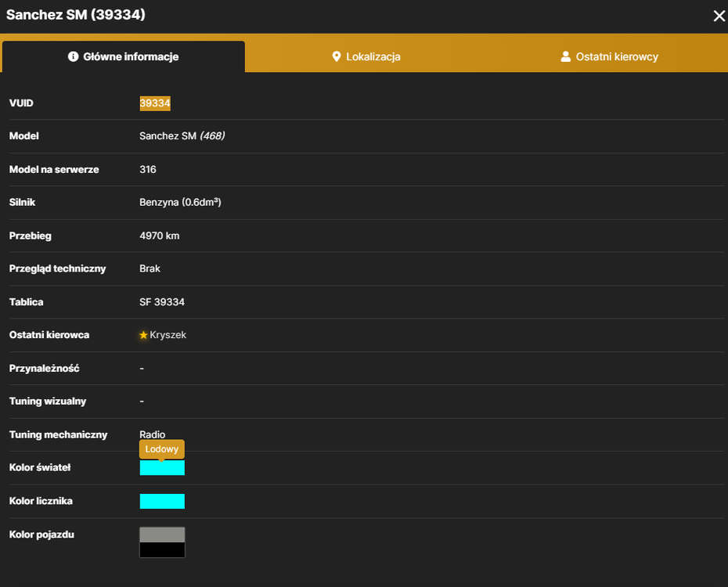This screenshot has width=728, height=587.
Task: Click the Tuning mechaniczny value Radio
Action: click(x=153, y=434)
